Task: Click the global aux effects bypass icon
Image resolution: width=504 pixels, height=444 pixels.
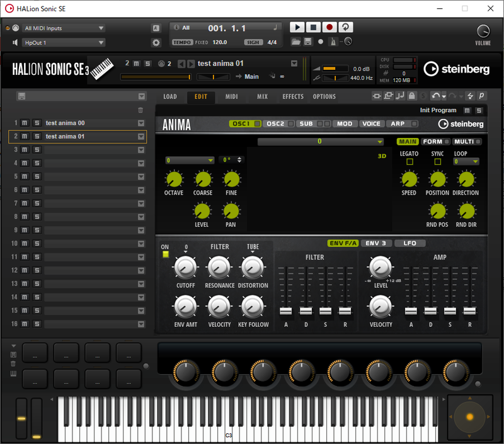Action: point(388,96)
